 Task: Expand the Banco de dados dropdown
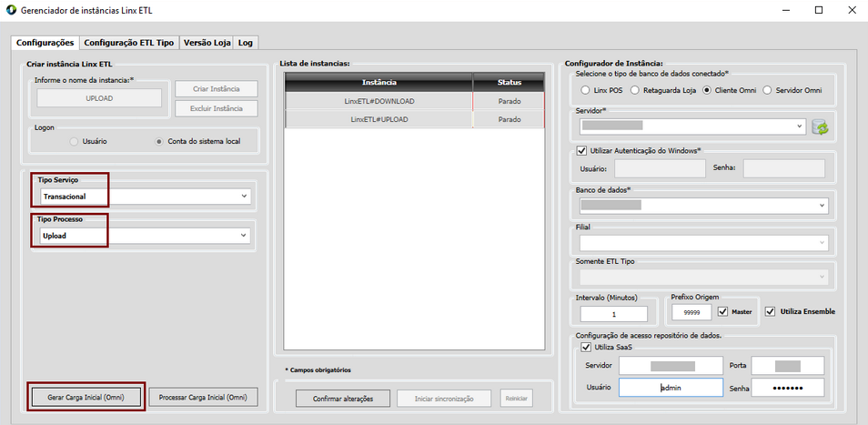pyautogui.click(x=704, y=206)
